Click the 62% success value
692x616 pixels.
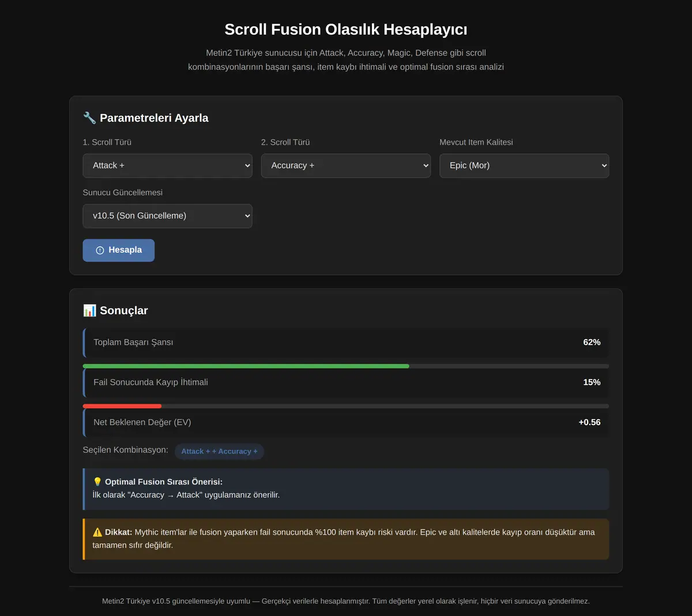pos(592,343)
